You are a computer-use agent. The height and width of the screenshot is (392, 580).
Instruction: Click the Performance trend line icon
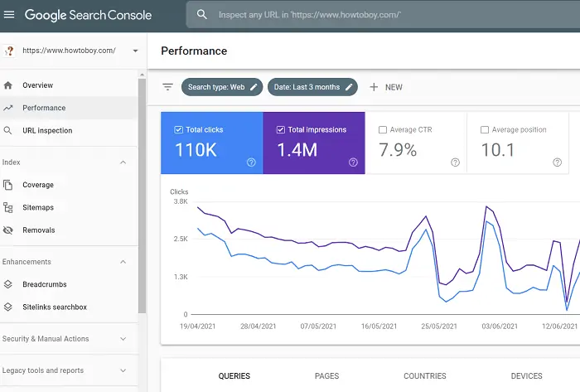click(x=7, y=108)
